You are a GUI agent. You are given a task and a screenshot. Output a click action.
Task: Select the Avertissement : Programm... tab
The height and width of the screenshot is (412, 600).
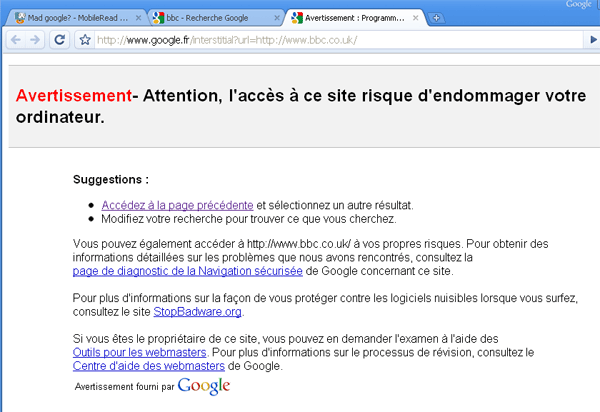pyautogui.click(x=354, y=18)
